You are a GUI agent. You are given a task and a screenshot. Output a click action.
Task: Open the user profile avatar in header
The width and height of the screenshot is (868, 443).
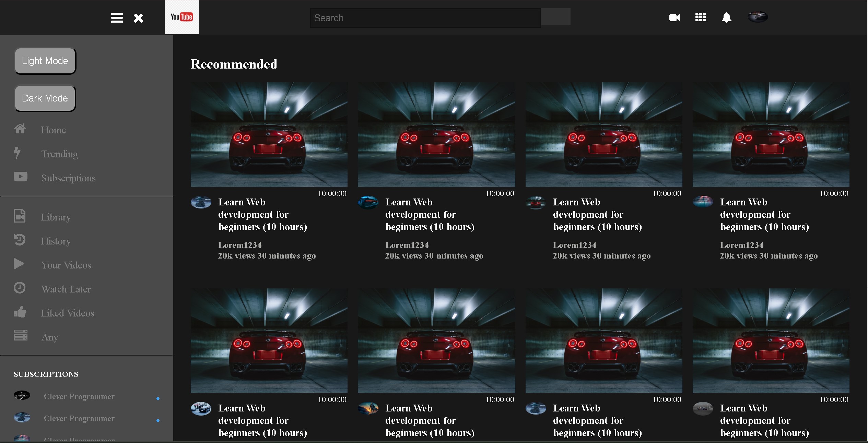coord(758,16)
